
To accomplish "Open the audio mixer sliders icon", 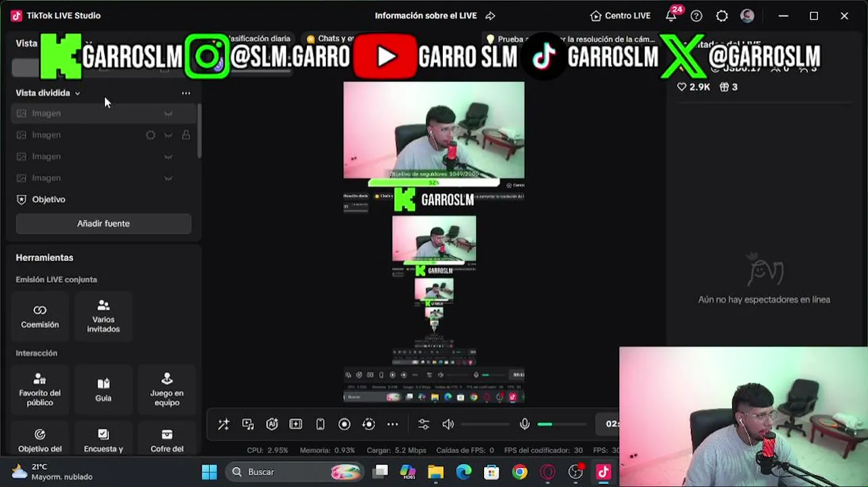I will tap(424, 424).
